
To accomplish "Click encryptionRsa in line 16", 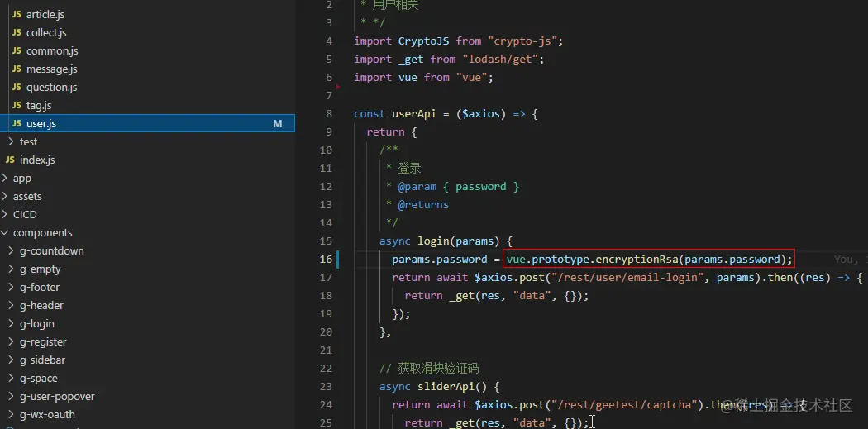I will [637, 259].
